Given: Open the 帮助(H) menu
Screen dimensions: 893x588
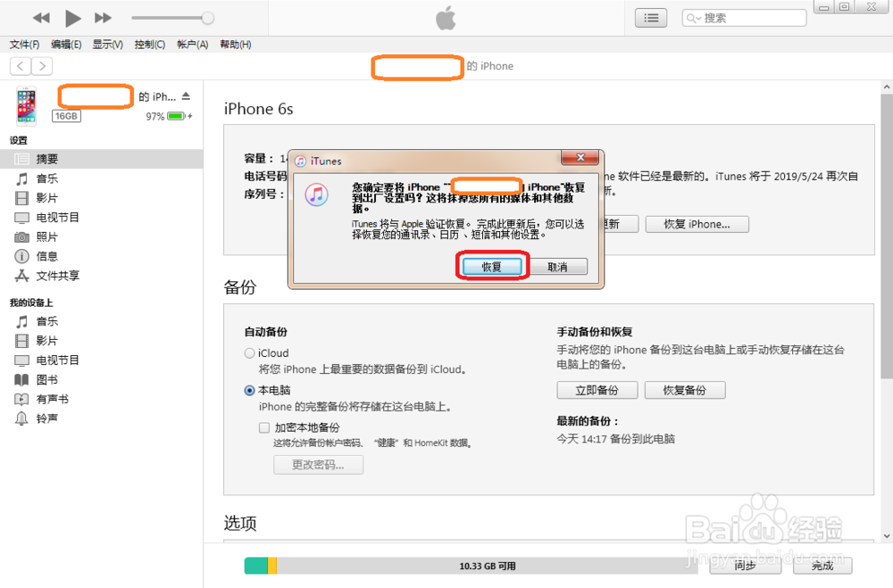Looking at the screenshot, I should point(235,45).
